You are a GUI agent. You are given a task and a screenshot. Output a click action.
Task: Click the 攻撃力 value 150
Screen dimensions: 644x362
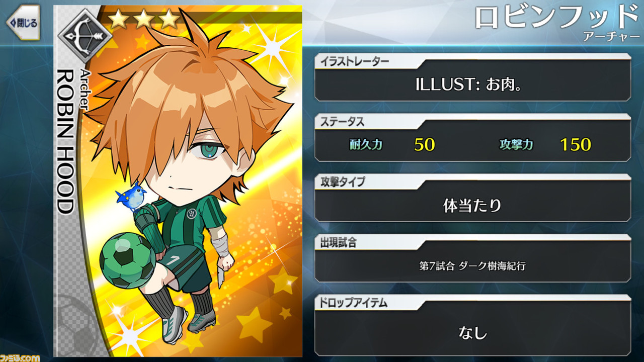[x=575, y=145]
